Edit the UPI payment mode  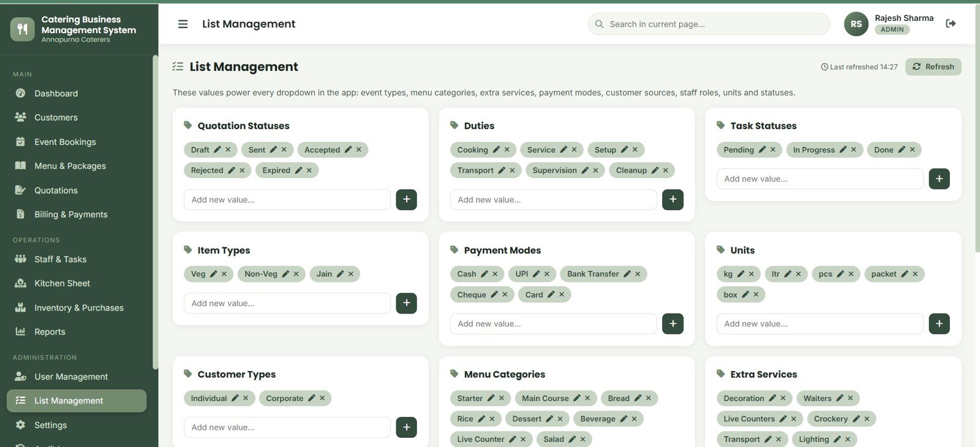tap(536, 274)
